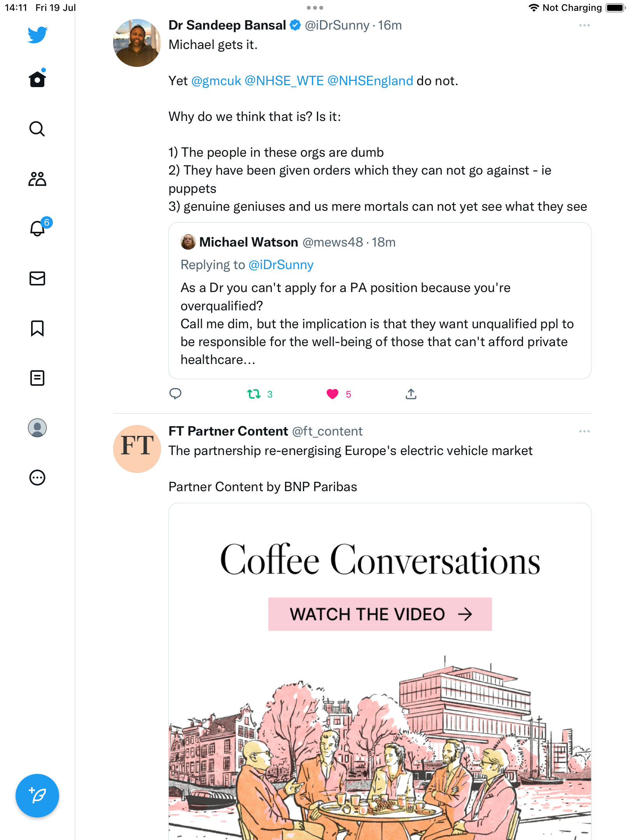The image size is (630, 840).
Task: Open the Search magnifier icon
Action: tap(37, 129)
